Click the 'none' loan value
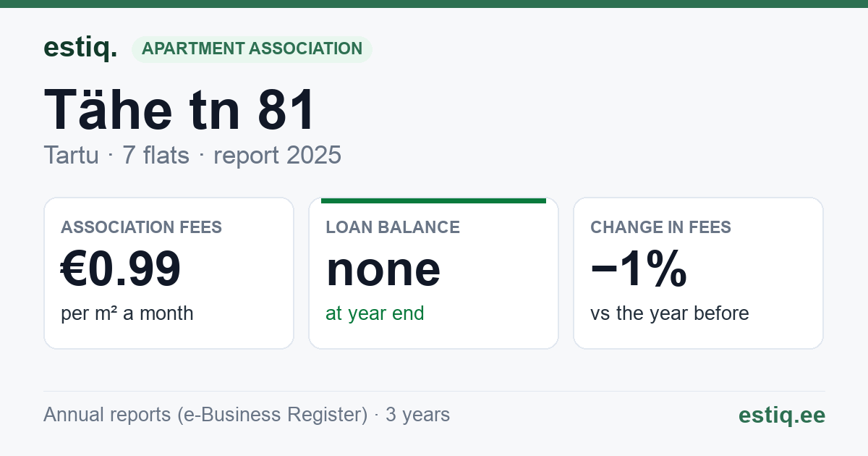The height and width of the screenshot is (456, 868). coord(383,269)
